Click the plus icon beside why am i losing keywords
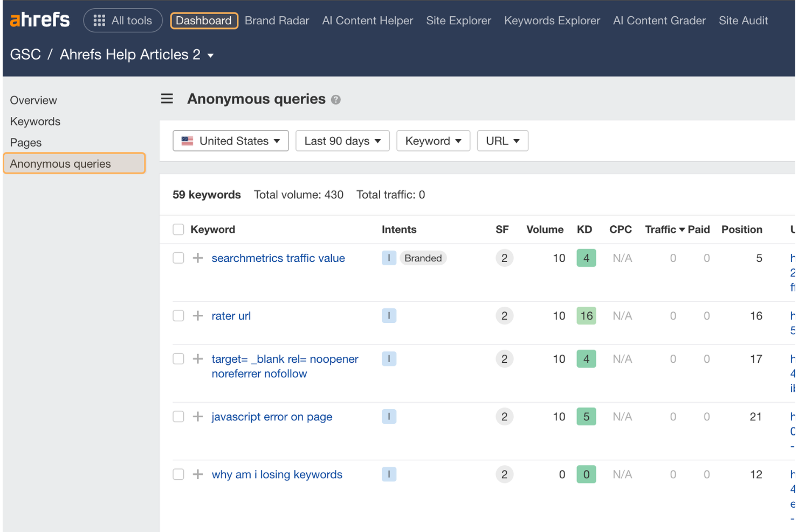 click(197, 474)
